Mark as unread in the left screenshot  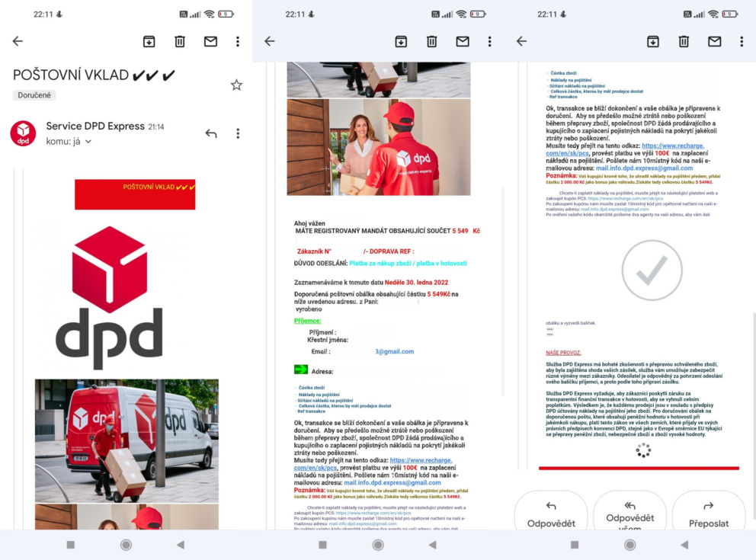point(210,41)
